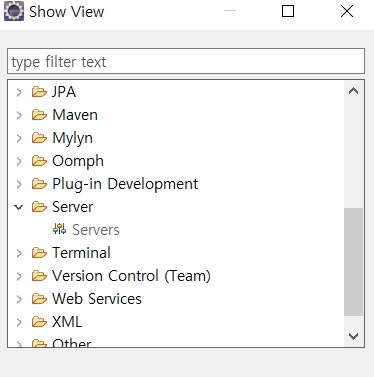Viewport: 374px width, 377px height.
Task: Select the Server label
Action: (73, 207)
